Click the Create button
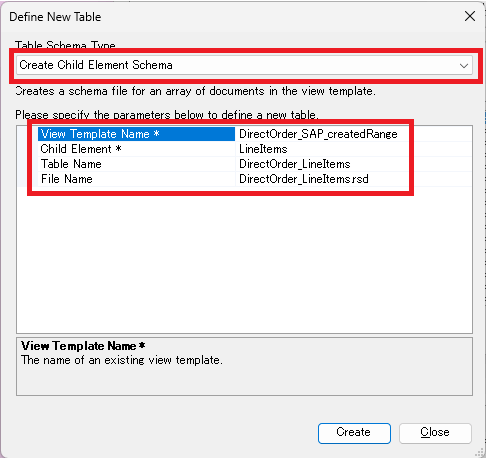The height and width of the screenshot is (458, 486). click(x=354, y=433)
